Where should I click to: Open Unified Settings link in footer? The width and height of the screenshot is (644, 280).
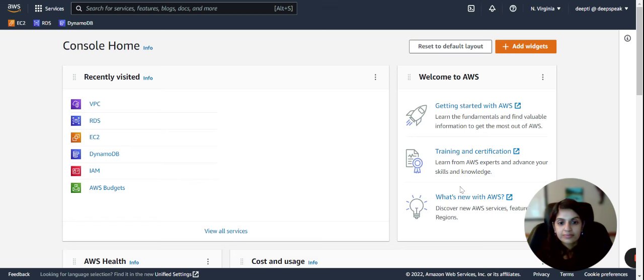[x=177, y=274]
